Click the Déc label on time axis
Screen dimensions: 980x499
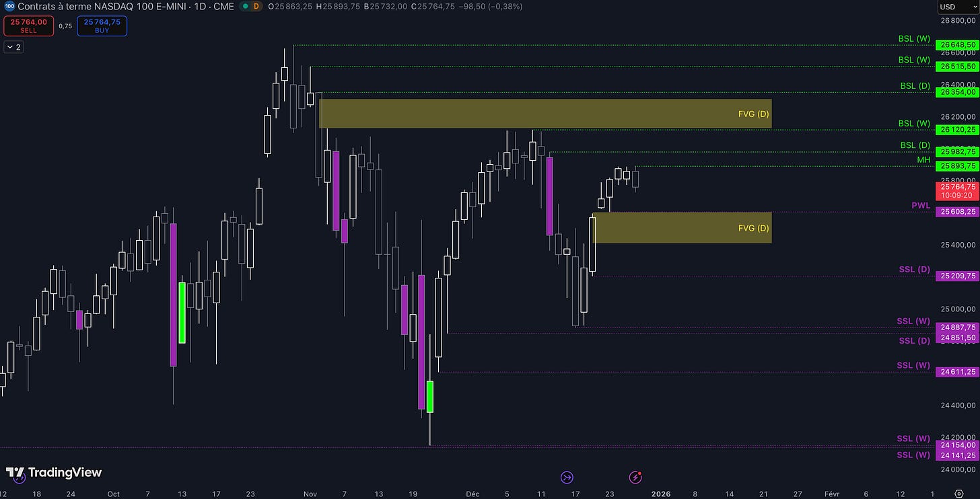473,493
